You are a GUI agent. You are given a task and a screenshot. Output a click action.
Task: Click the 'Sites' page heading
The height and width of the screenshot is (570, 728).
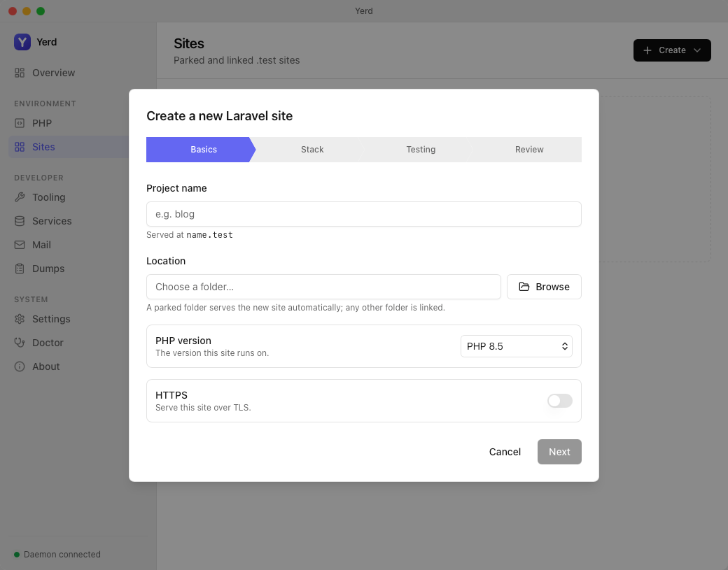(189, 43)
